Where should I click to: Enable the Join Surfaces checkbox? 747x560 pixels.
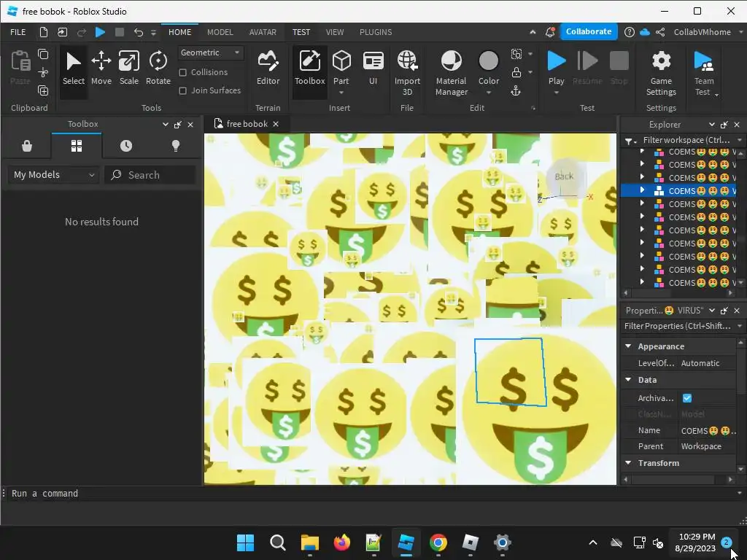tap(182, 90)
